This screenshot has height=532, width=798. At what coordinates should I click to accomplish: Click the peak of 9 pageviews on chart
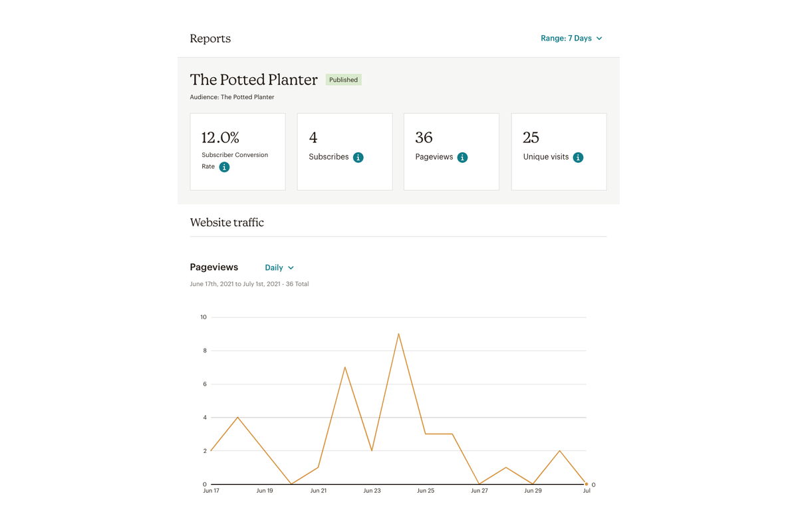click(x=398, y=334)
